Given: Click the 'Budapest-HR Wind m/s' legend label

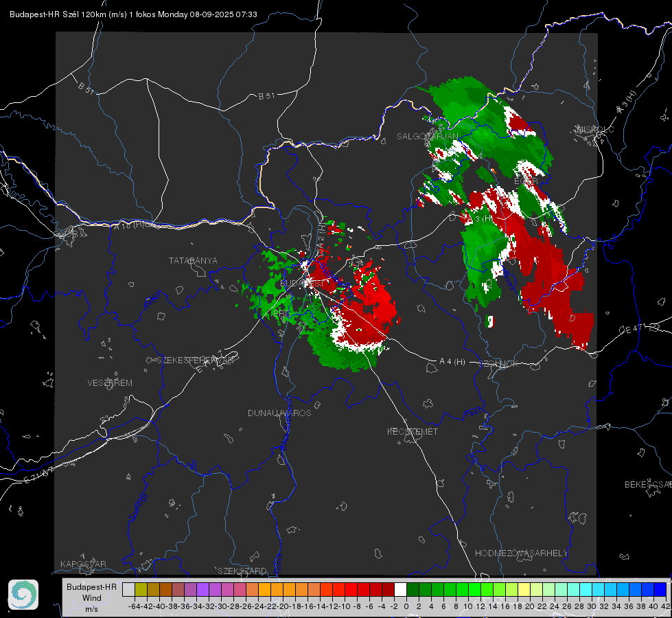Looking at the screenshot, I should tap(91, 598).
